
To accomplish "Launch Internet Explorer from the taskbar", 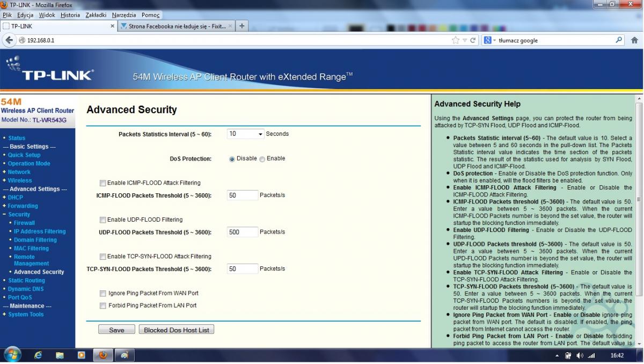I will tap(38, 355).
